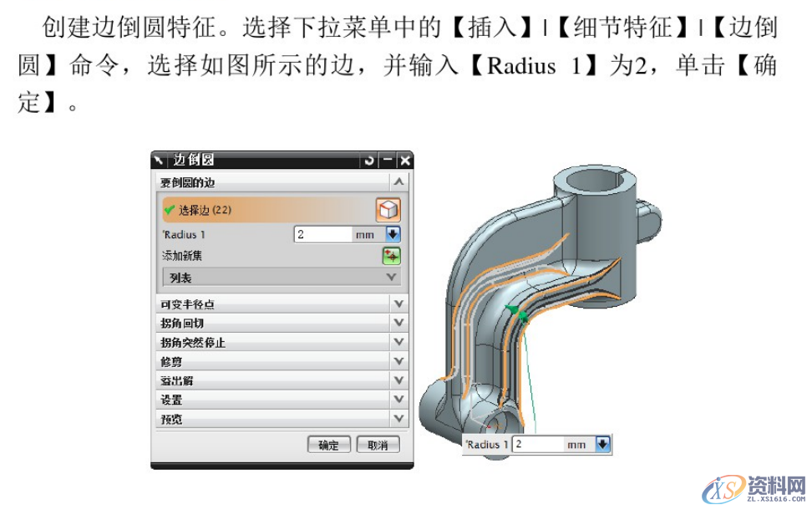Click the reset dialog arrow icon
This screenshot has height=510, width=812.
[x=371, y=159]
